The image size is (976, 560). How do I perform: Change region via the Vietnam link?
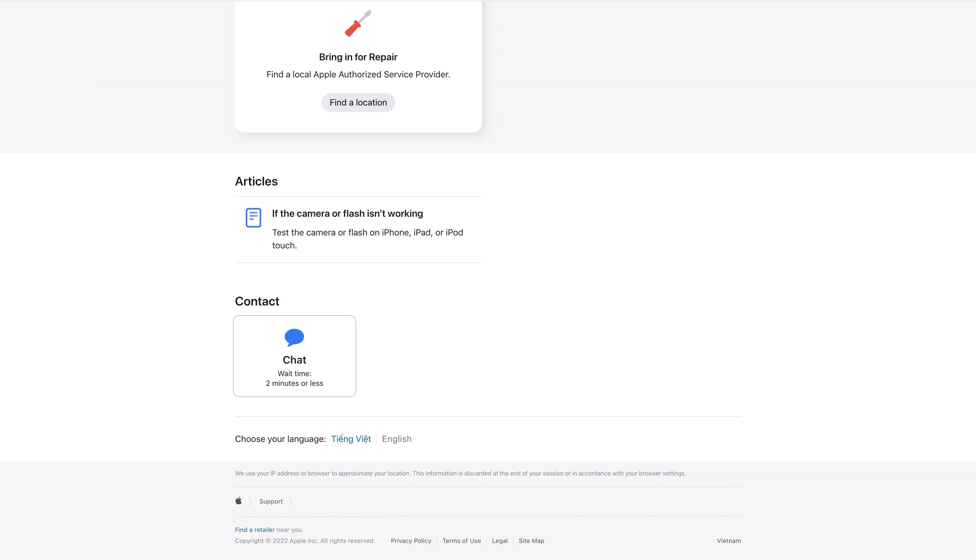click(x=729, y=541)
